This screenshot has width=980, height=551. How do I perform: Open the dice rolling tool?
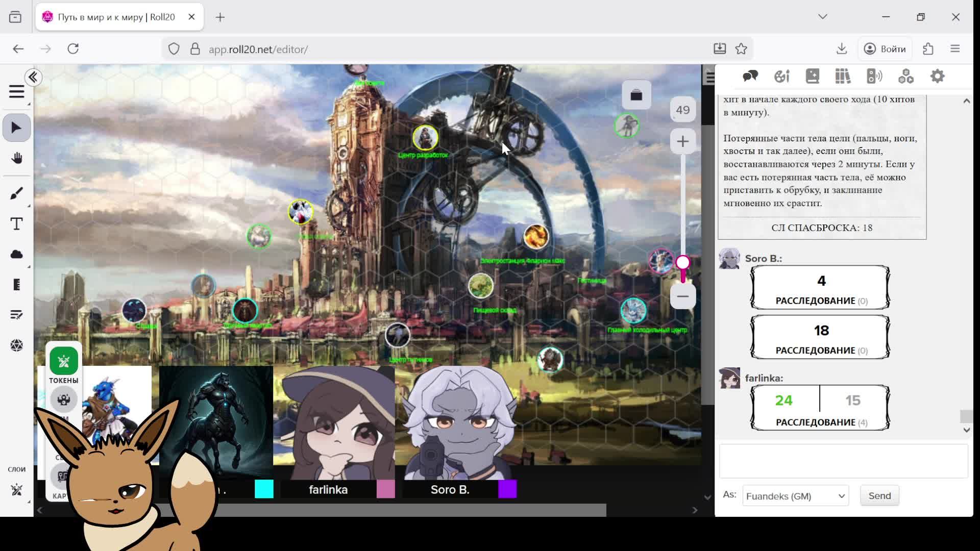[16, 345]
